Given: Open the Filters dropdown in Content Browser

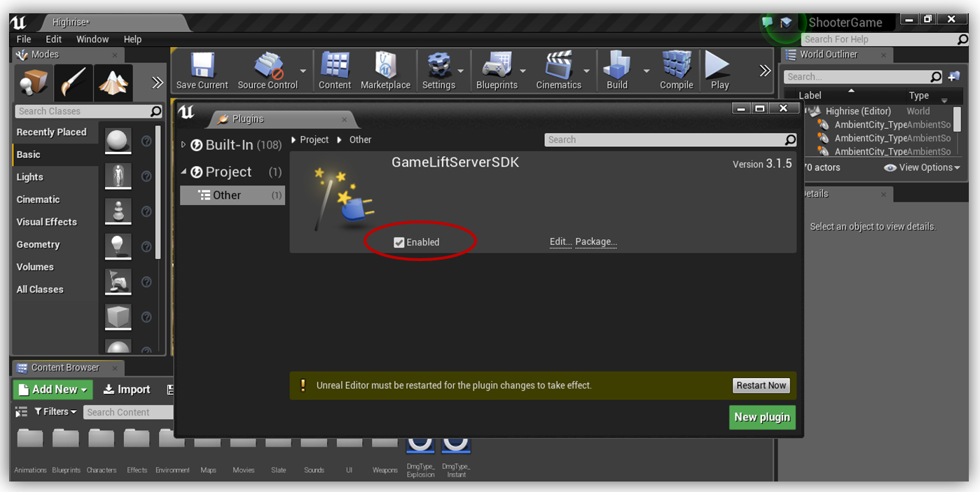Looking at the screenshot, I should (55, 412).
